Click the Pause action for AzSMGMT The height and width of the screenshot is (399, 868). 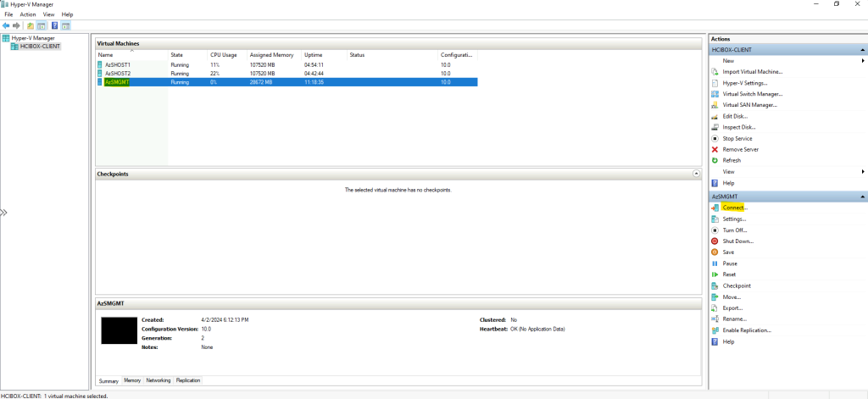click(x=730, y=264)
